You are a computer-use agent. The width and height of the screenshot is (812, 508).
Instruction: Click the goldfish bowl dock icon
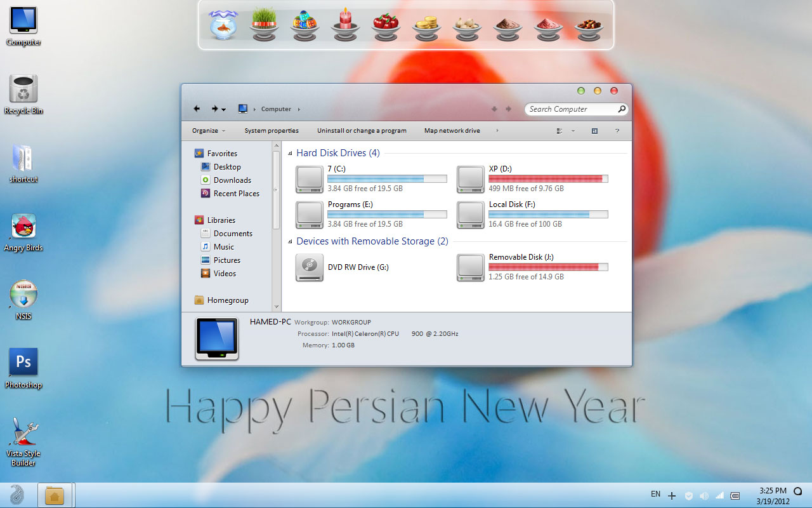pos(223,25)
